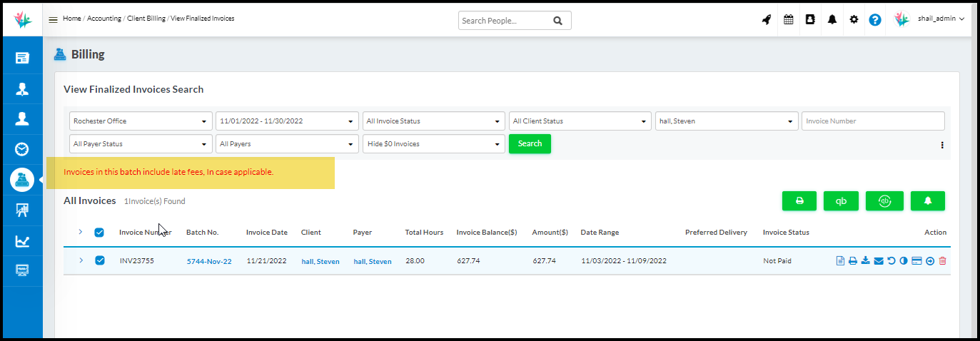Viewport: 980px width, 341px height.
Task: Open the date range 11/01/2022 - 11/30/2022 dropdown
Action: [287, 121]
